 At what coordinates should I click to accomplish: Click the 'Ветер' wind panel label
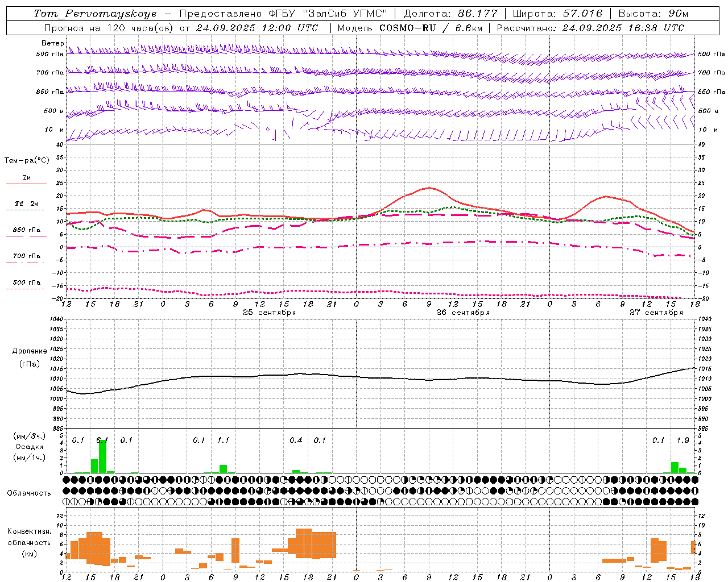point(52,43)
